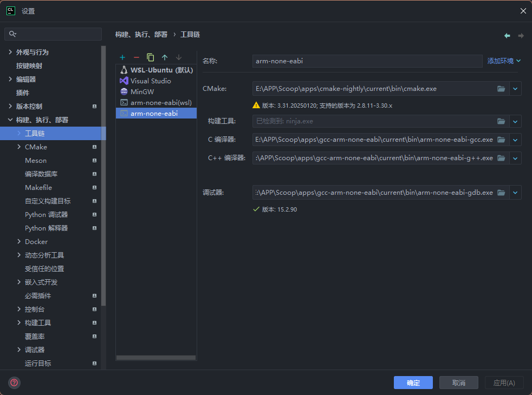Viewport: 532px width, 395px height.
Task: Focus the settings search field
Action: pos(53,34)
